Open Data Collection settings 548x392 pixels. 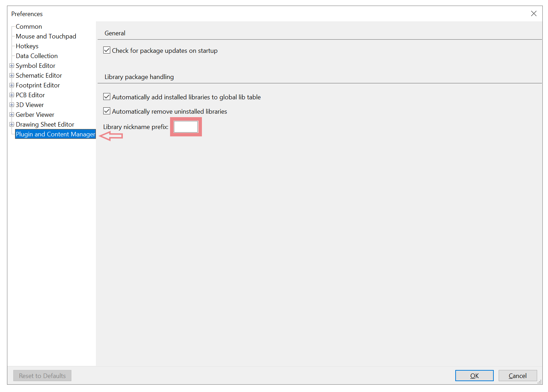coord(37,56)
